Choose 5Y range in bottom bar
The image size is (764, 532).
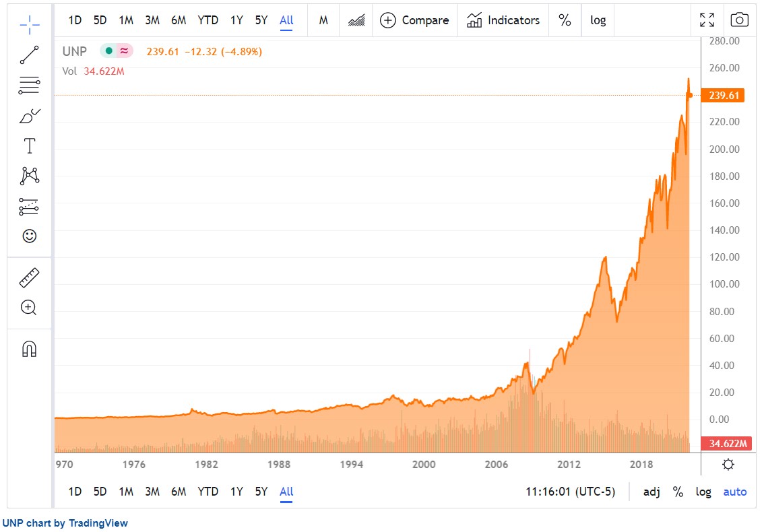261,492
